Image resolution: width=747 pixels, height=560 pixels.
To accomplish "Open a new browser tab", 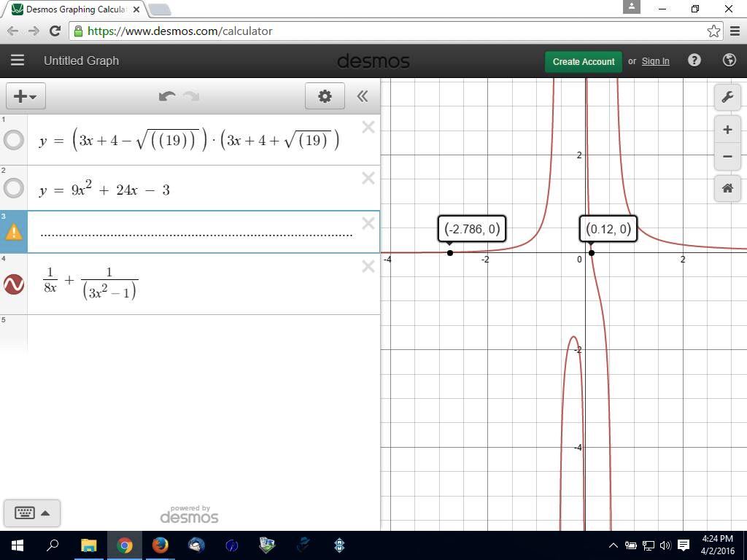I will 159,9.
